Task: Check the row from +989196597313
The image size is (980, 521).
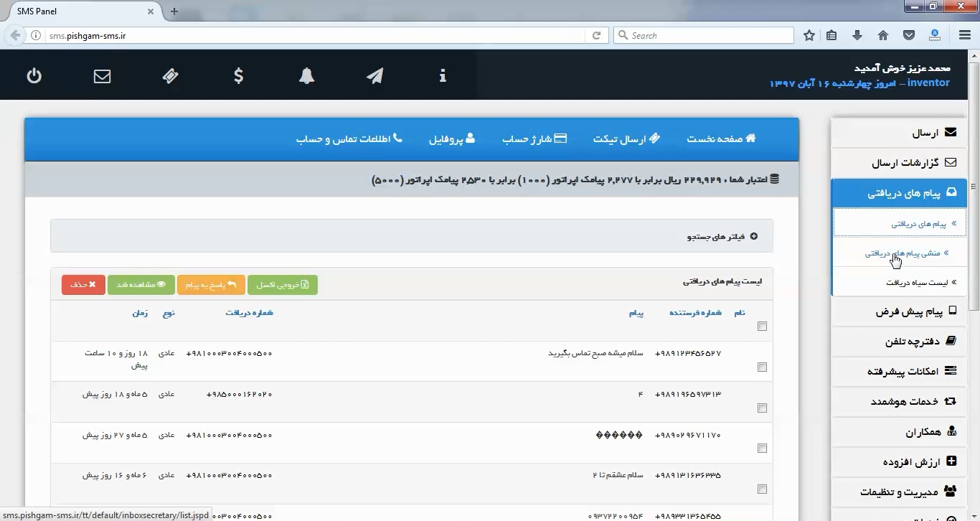Action: click(762, 408)
